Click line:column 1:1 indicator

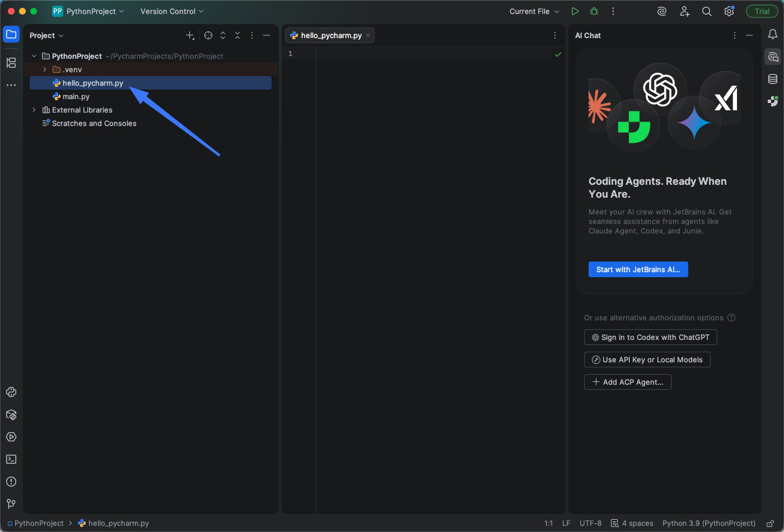tap(548, 523)
